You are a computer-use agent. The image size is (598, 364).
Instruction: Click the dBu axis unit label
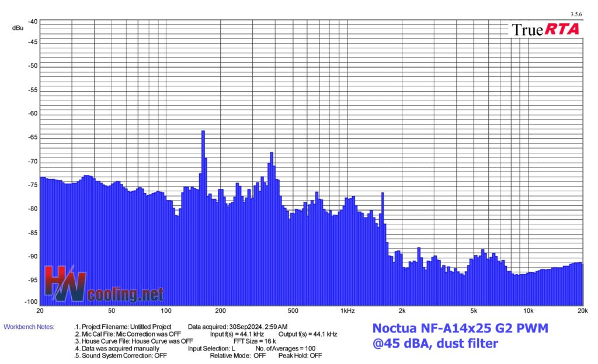point(18,28)
